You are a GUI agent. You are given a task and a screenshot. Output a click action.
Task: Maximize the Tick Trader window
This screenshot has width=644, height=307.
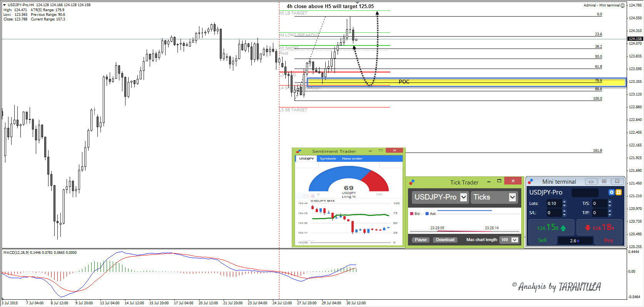499,181
